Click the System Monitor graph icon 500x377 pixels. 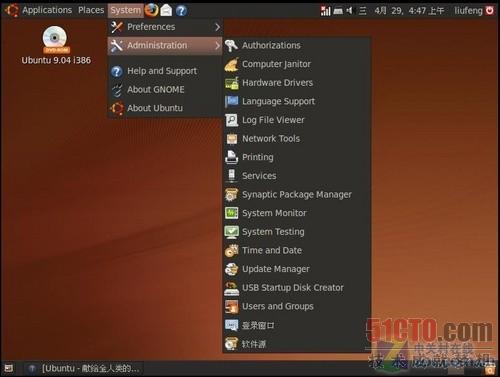231,213
